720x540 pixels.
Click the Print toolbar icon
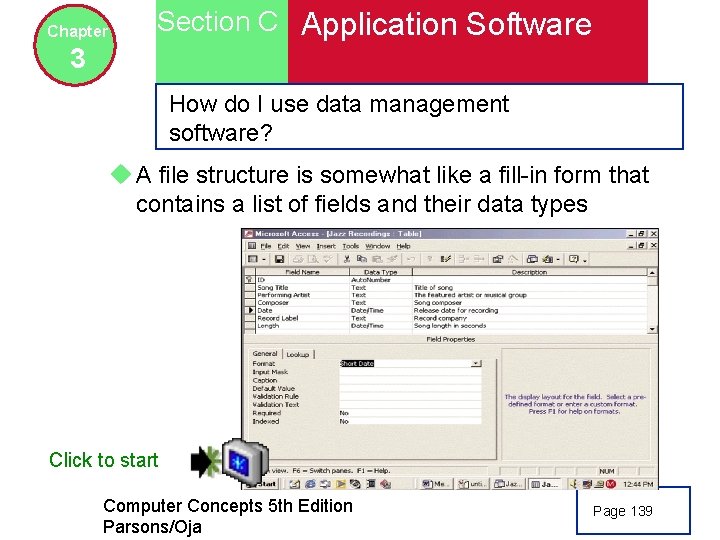point(298,259)
